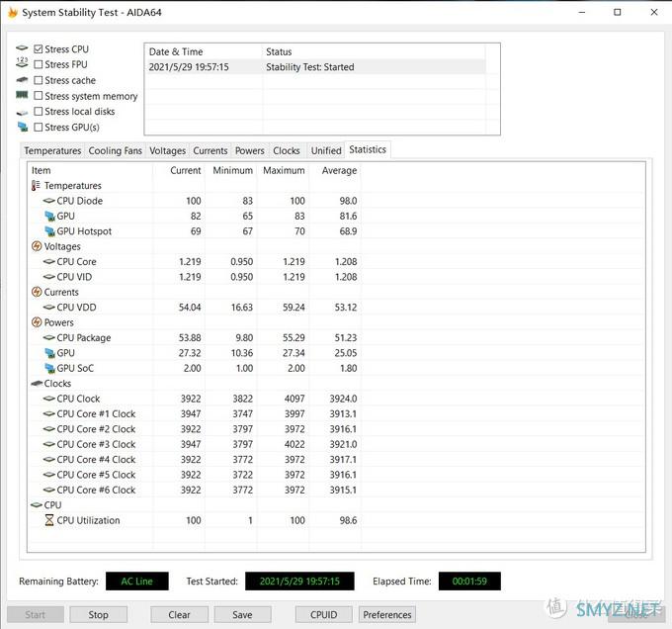Click the Status log column header
This screenshot has height=629, width=672.
coord(374,51)
